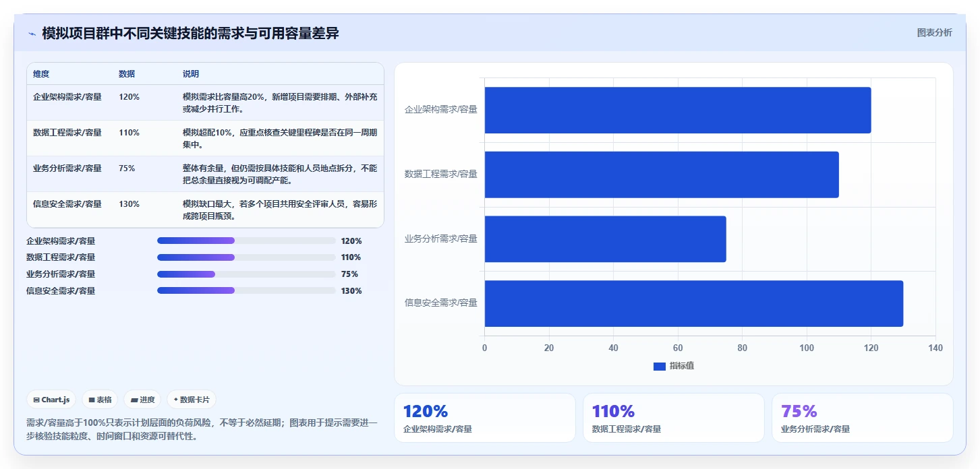Click the 企业架构需求/容量 progress bar
Image resolution: width=980 pixels, height=469 pixels.
click(x=246, y=241)
